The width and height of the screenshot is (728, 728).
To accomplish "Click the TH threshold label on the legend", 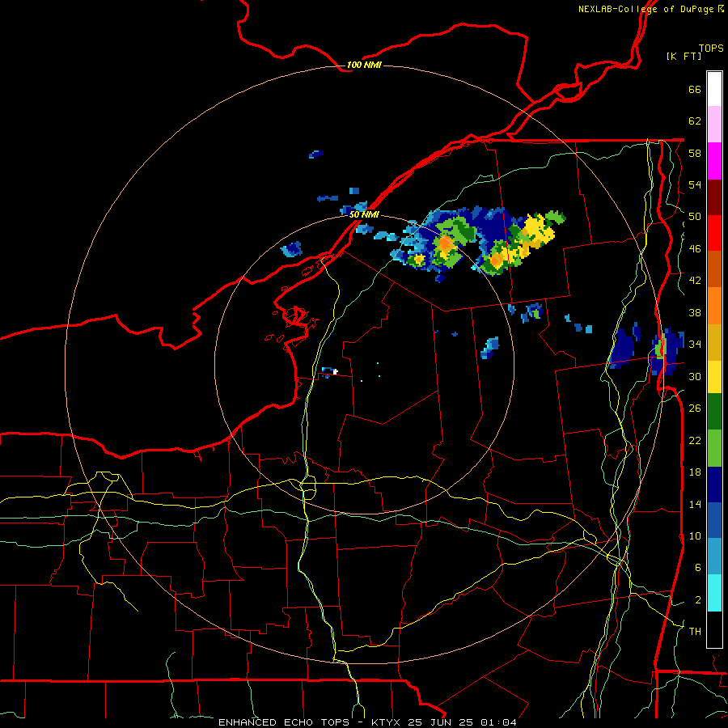I will [x=695, y=632].
